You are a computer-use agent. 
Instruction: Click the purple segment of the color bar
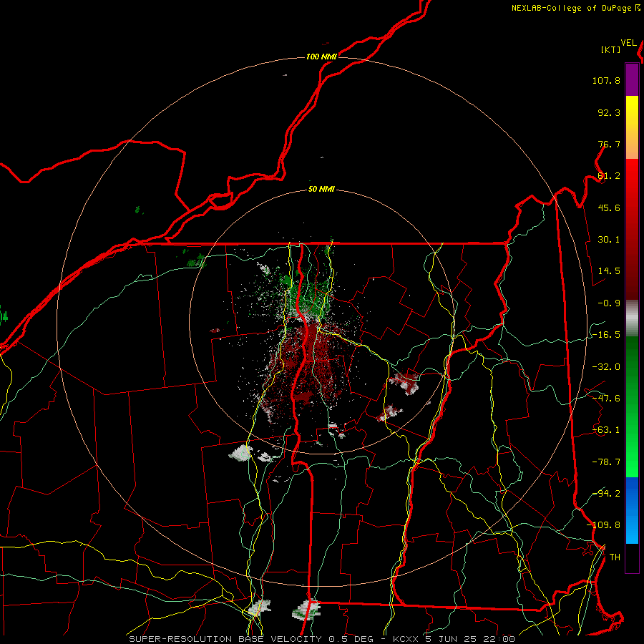pyautogui.click(x=632, y=79)
